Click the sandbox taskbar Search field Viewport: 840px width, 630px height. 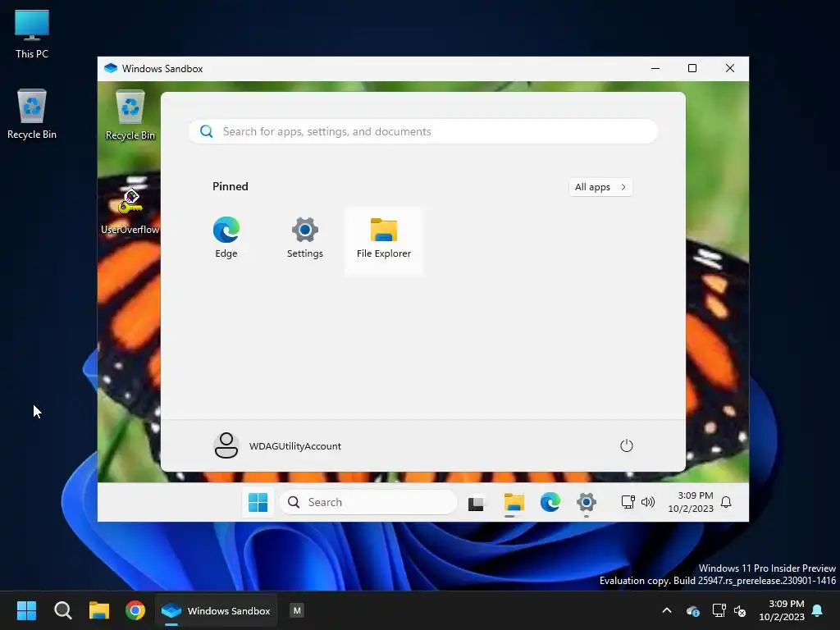click(x=368, y=503)
